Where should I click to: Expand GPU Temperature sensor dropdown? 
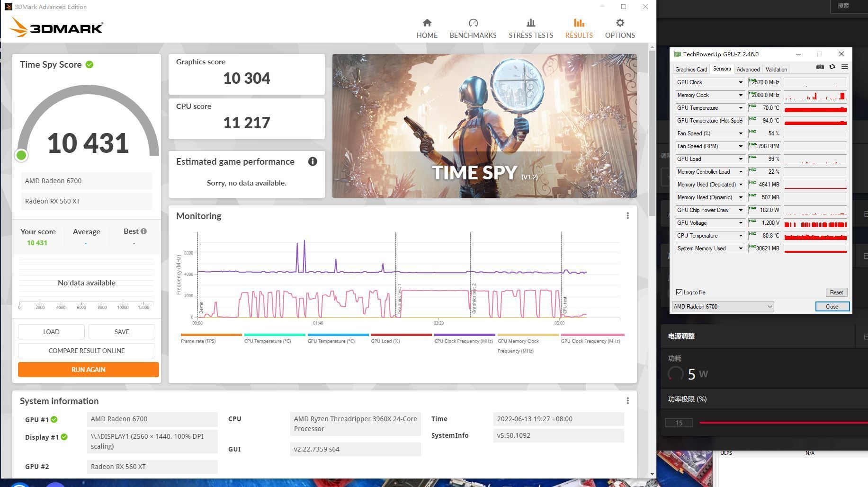[x=741, y=108]
